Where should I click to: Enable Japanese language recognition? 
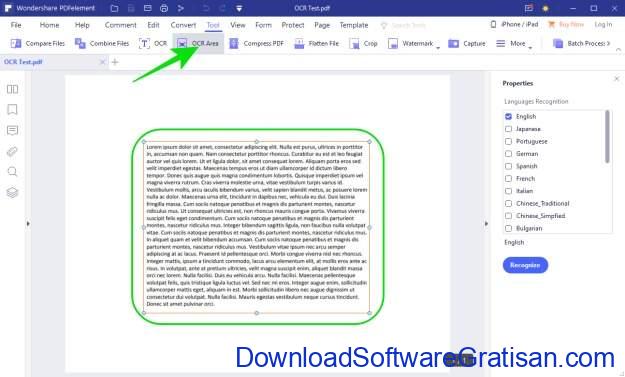[x=508, y=129]
